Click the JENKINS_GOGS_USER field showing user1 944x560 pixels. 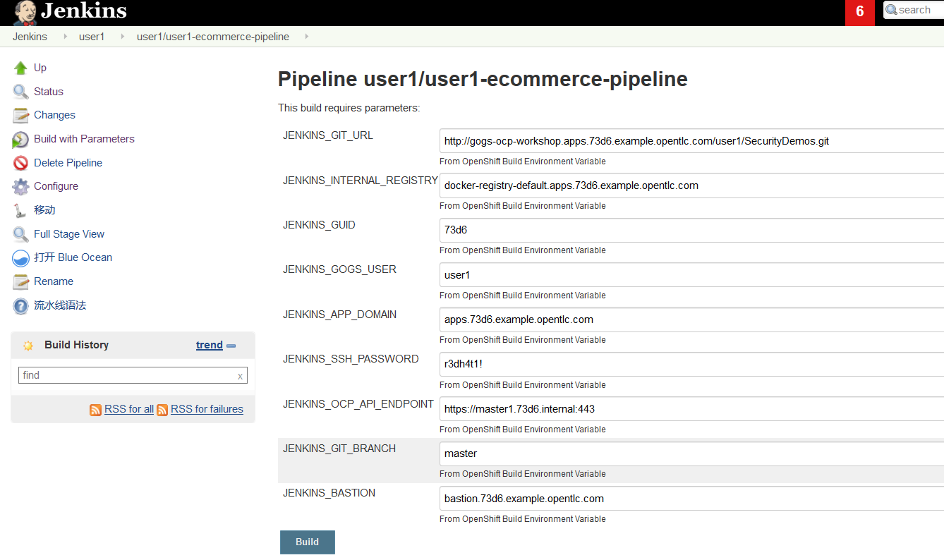click(x=691, y=275)
